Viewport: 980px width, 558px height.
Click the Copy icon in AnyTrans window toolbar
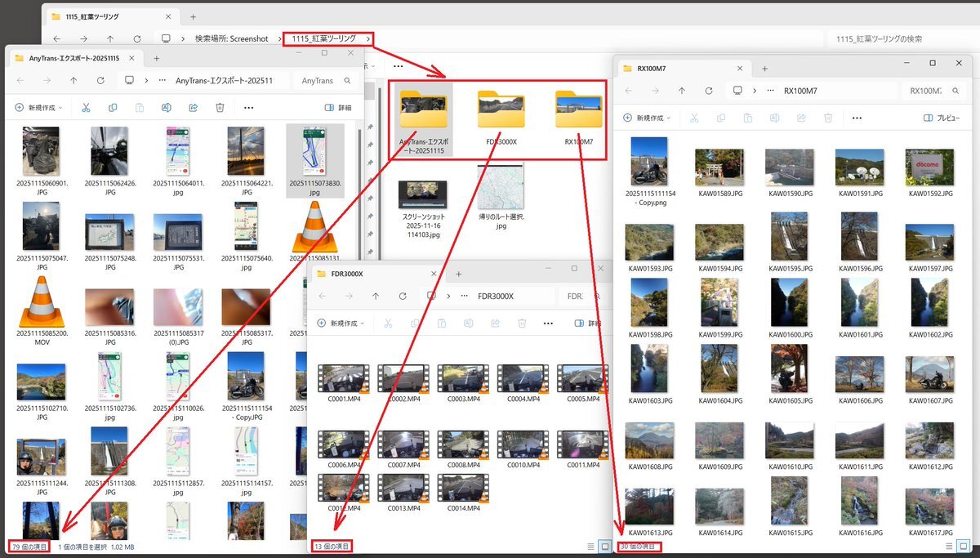[x=113, y=107]
